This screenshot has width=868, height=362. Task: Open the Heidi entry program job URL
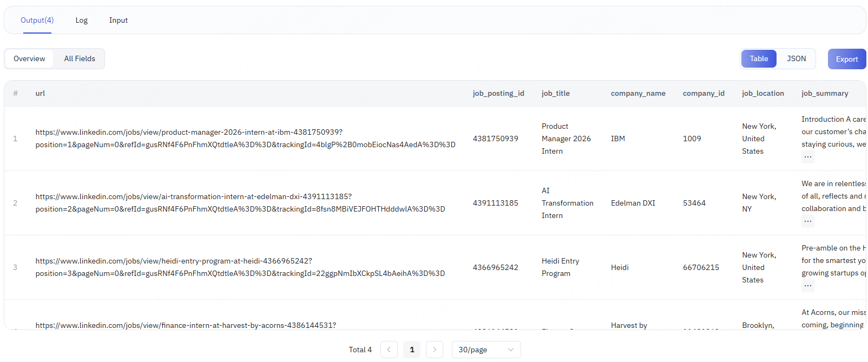point(240,267)
